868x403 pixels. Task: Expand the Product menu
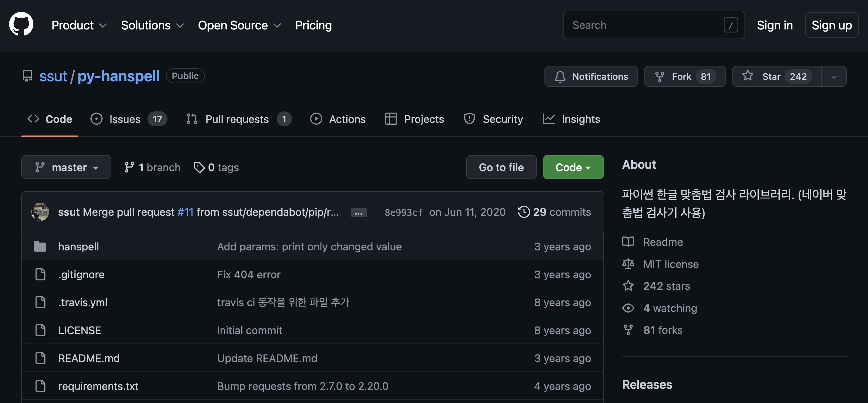79,25
